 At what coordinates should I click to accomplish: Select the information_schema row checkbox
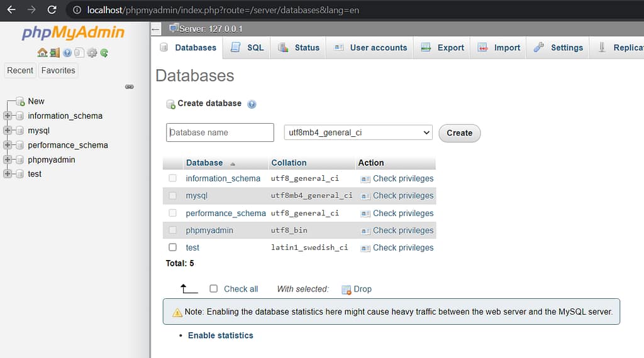(x=172, y=178)
